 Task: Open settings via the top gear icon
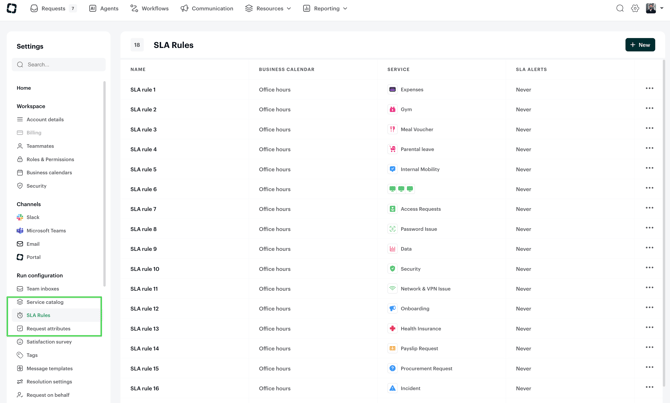click(635, 8)
